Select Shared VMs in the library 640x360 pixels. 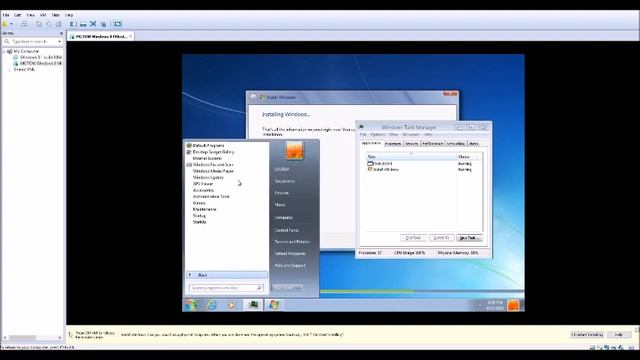coord(24,69)
